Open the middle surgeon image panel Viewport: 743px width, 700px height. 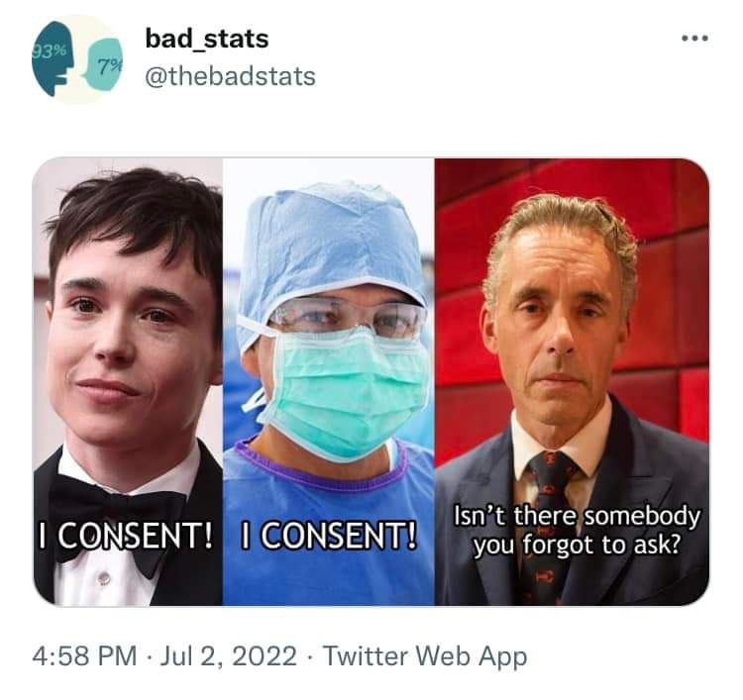328,382
